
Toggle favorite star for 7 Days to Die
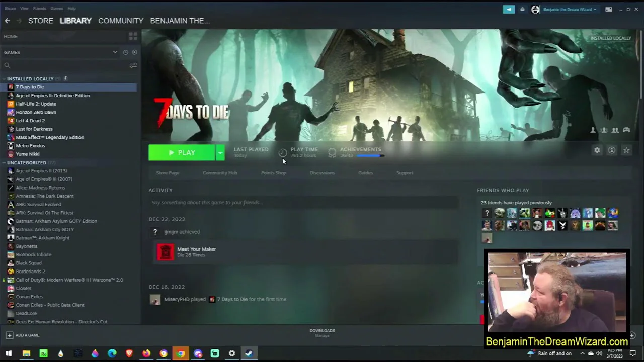tap(626, 150)
